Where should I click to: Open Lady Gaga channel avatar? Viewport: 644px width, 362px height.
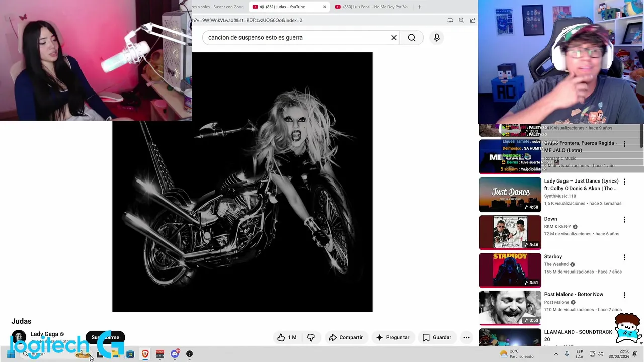click(19, 337)
